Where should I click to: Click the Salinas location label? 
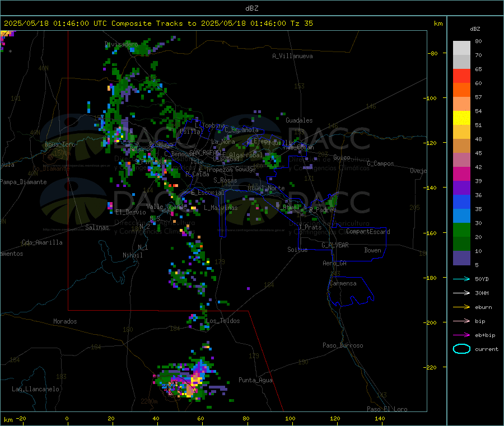click(97, 227)
